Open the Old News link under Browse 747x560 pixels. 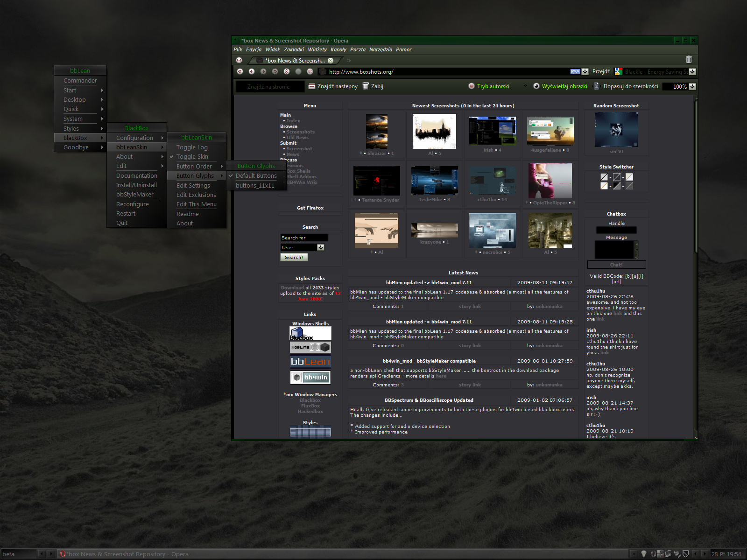click(x=297, y=138)
